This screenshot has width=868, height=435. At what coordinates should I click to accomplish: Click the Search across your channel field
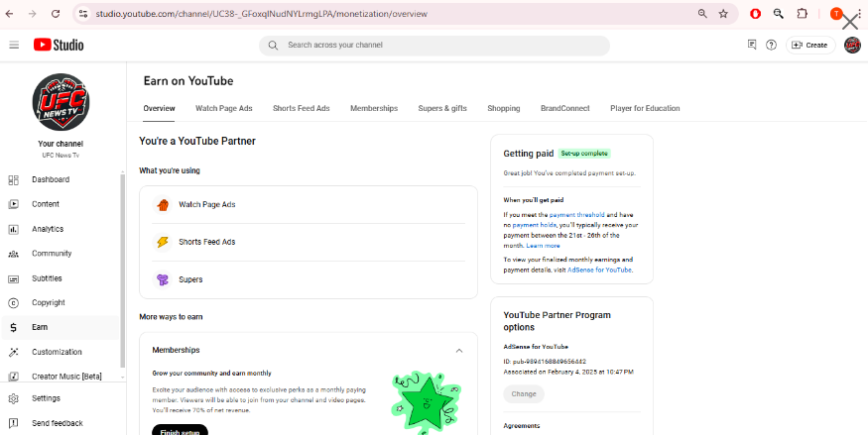point(434,46)
